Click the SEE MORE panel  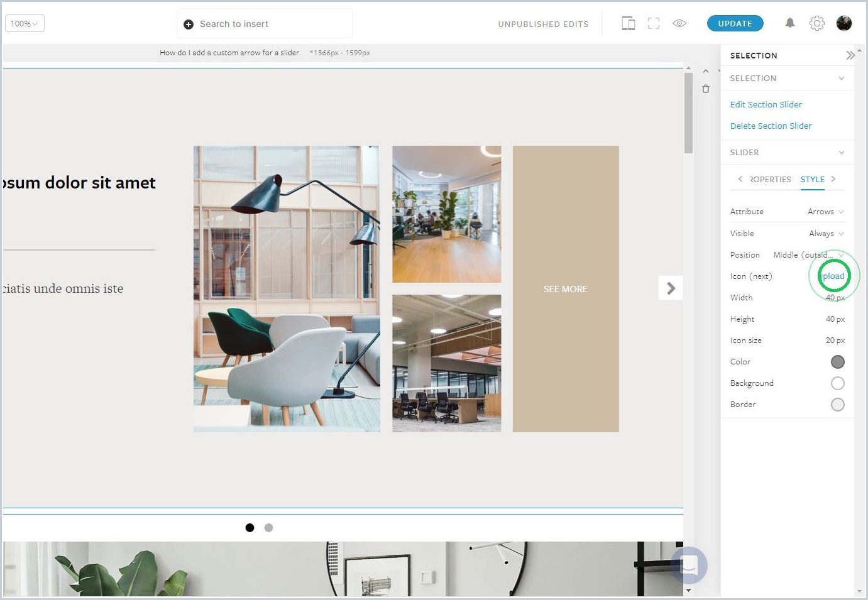566,289
